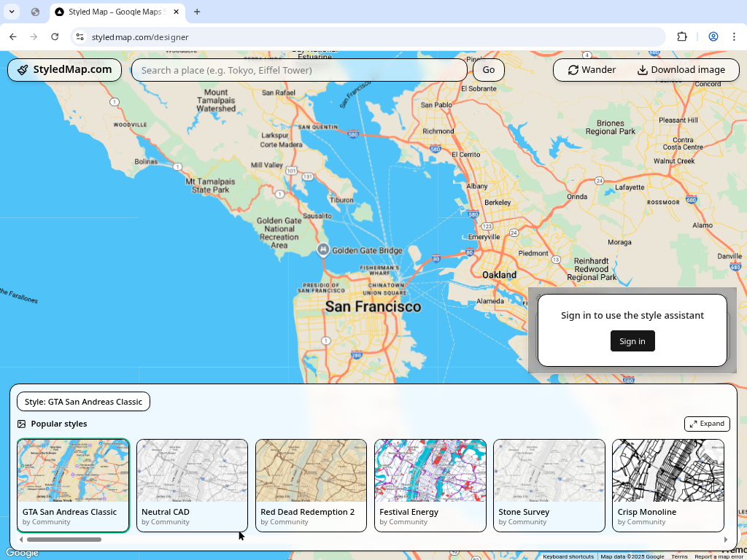Open the Style: GTA San Andreas Classic selector

tap(83, 402)
